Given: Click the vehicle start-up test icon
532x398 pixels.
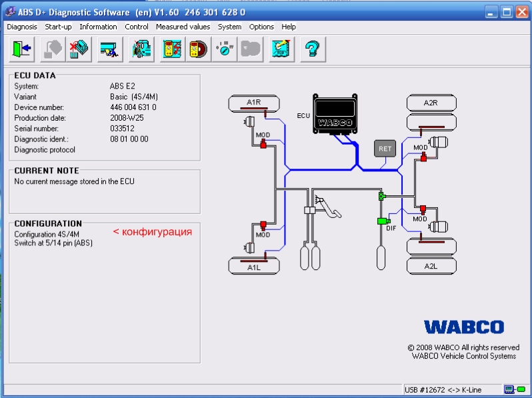Looking at the screenshot, I should click(141, 49).
